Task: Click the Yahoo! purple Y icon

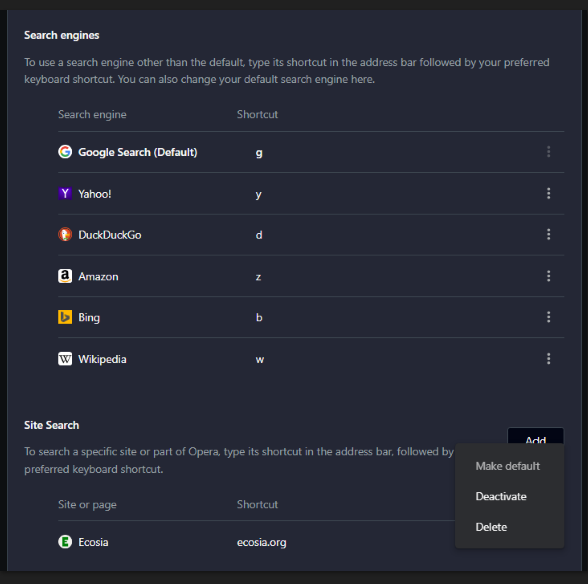Action: tap(65, 194)
